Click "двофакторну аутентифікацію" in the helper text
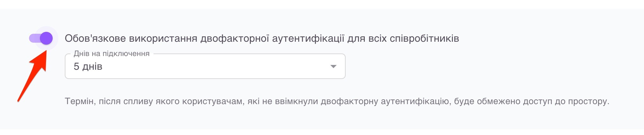The image size is (644, 135). (x=385, y=101)
